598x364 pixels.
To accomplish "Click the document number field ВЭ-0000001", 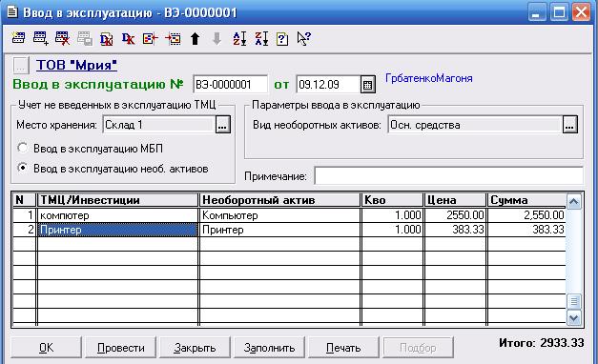I will pyautogui.click(x=231, y=84).
